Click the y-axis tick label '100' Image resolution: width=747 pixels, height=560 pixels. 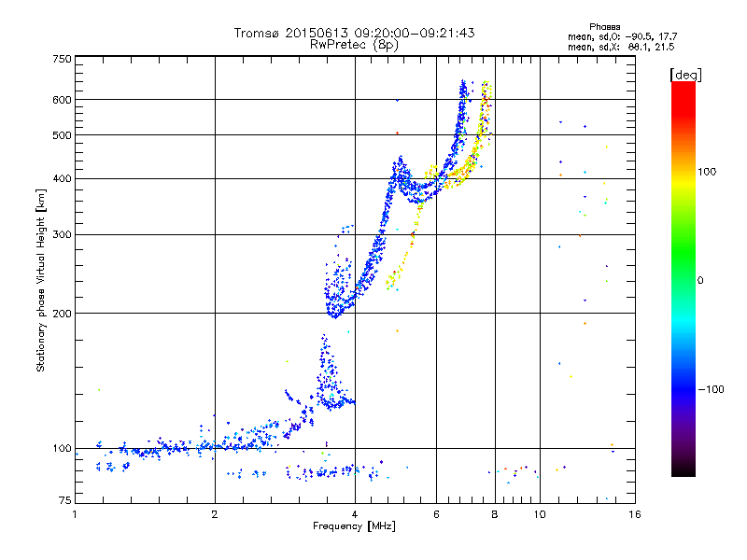pos(62,448)
